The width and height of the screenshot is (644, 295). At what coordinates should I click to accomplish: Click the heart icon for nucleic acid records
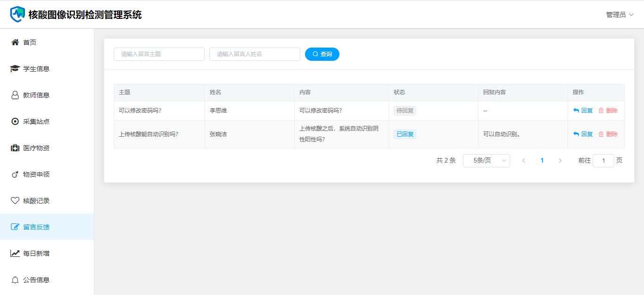click(15, 201)
